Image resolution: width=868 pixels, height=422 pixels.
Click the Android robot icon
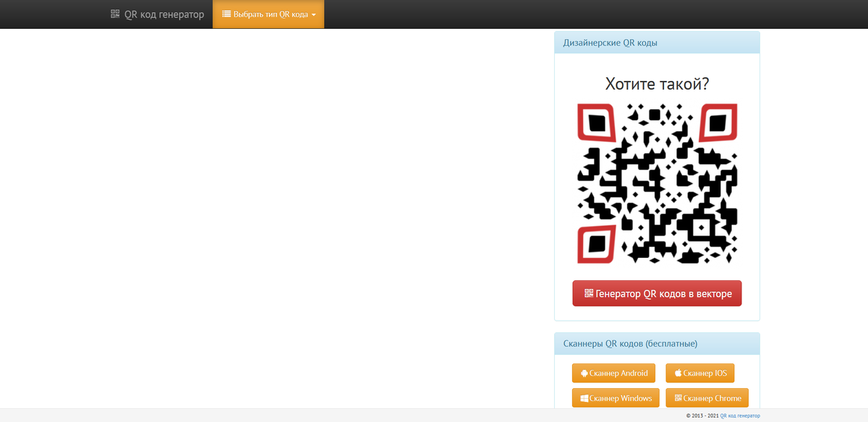click(584, 374)
